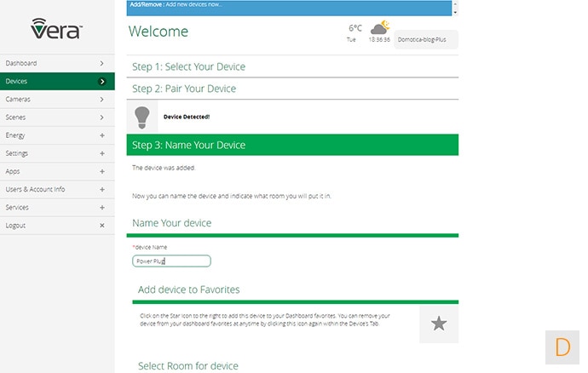Viewport: 588px width, 373px height.
Task: Click Logout in the sidebar
Action: (57, 226)
